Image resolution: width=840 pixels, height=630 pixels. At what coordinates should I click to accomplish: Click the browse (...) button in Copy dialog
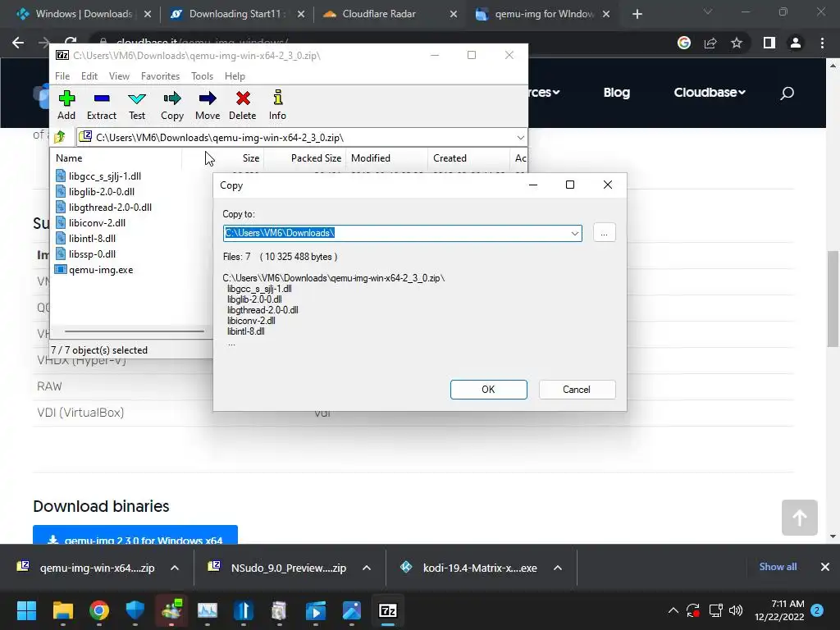pyautogui.click(x=605, y=233)
